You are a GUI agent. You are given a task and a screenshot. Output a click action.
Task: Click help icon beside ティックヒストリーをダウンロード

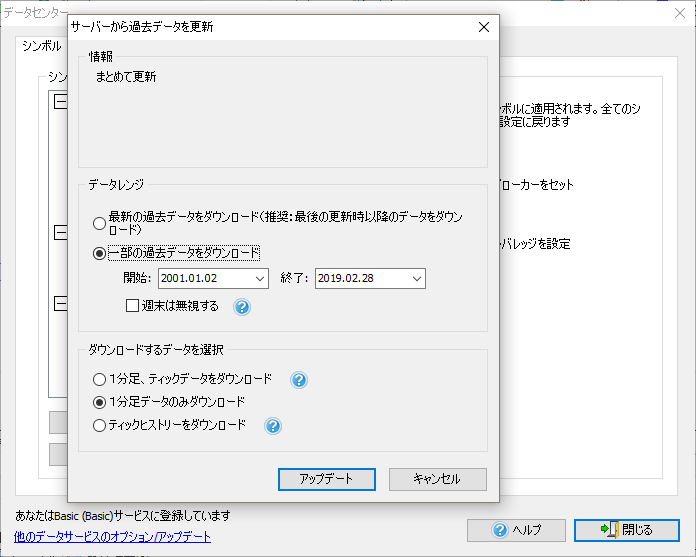point(271,426)
